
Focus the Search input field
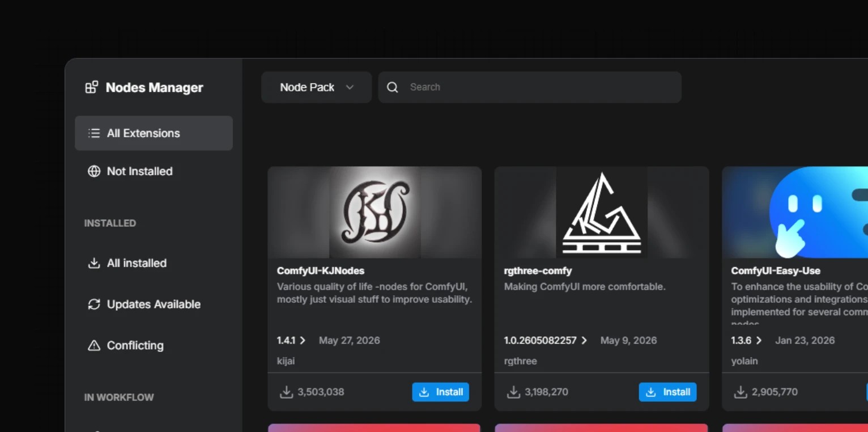(x=530, y=87)
